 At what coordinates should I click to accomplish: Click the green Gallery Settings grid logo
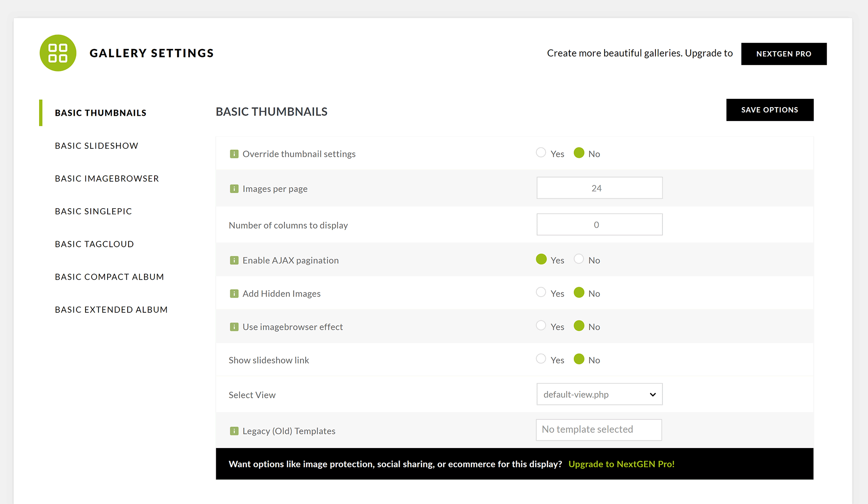(x=58, y=53)
